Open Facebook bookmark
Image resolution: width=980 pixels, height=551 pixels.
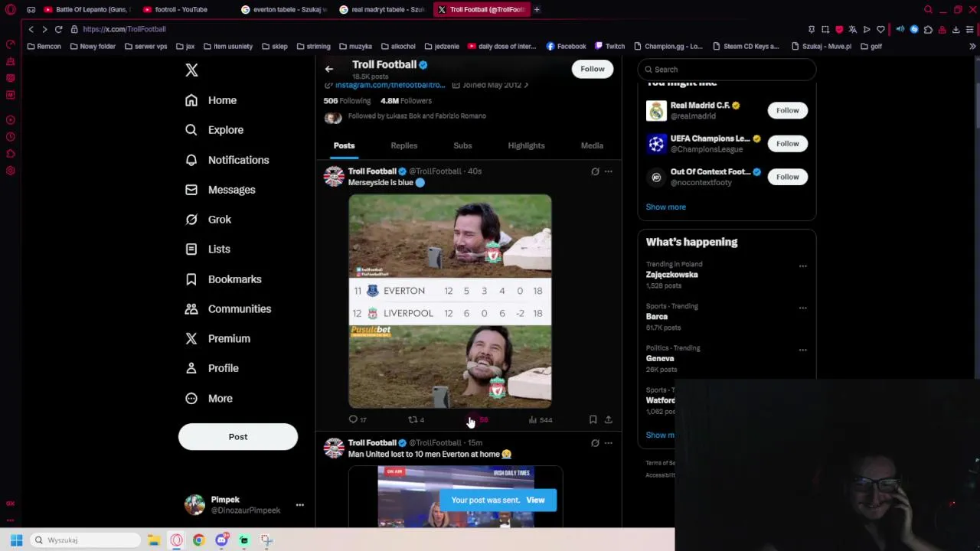566,46
